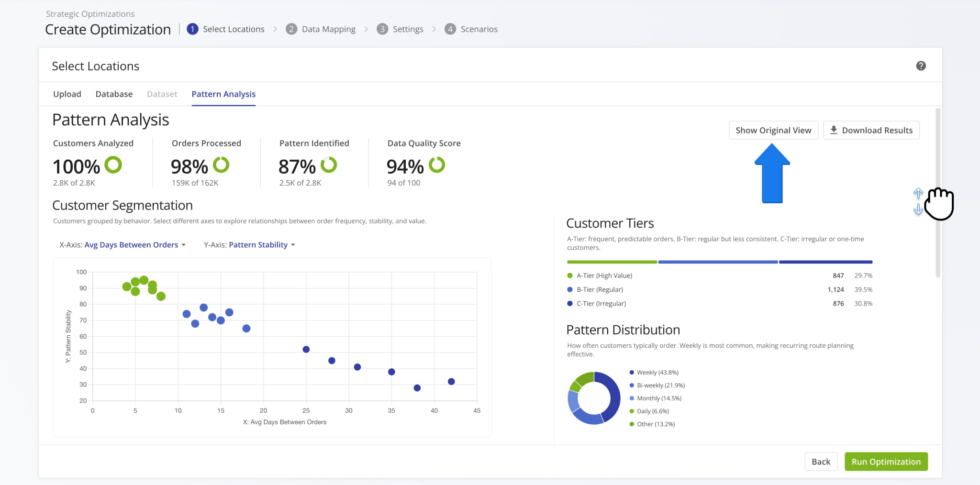Select step 4 Scenarios circle
Viewport: 980px width, 485px height.
(x=450, y=29)
